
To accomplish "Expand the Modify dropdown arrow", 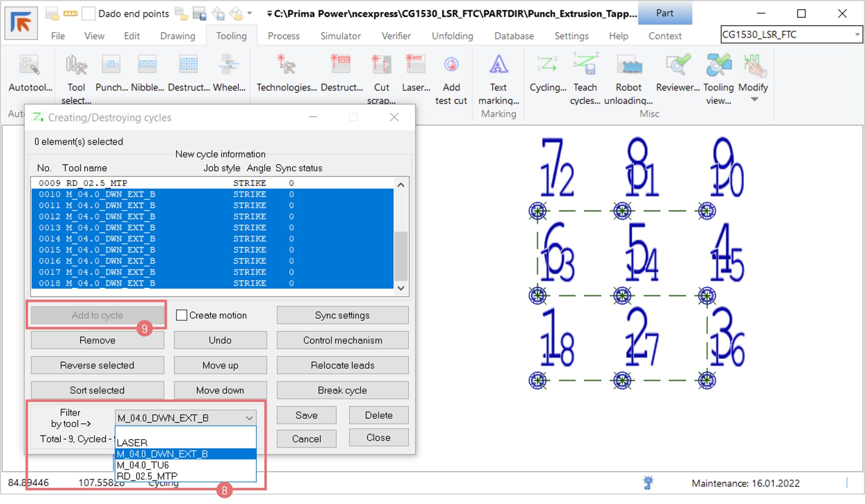I will (754, 100).
